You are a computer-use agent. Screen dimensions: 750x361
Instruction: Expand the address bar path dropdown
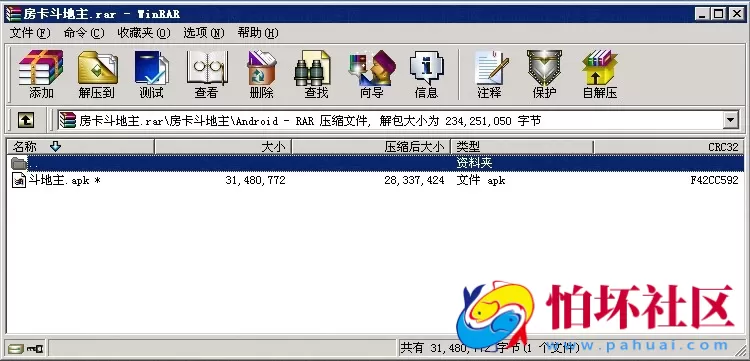(731, 120)
